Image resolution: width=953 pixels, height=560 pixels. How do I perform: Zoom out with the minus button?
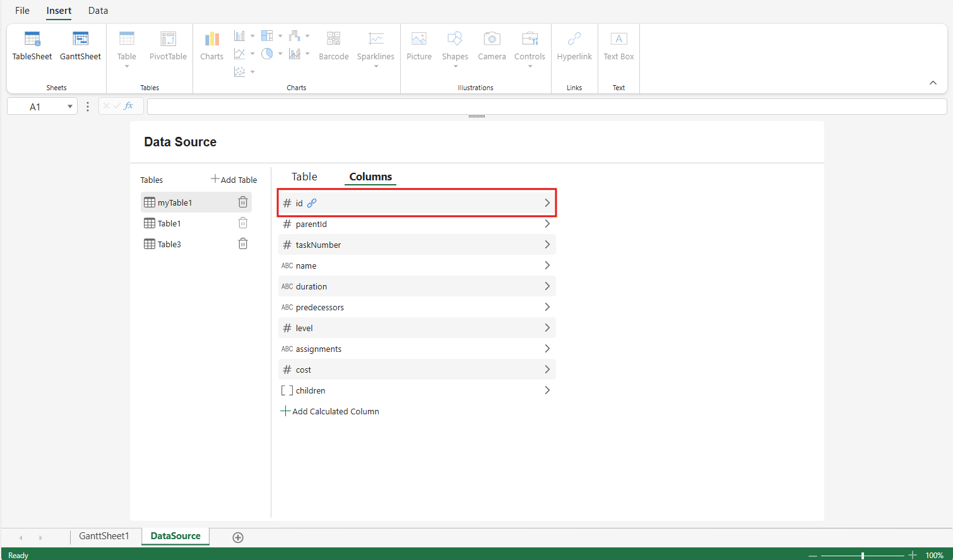tap(813, 556)
